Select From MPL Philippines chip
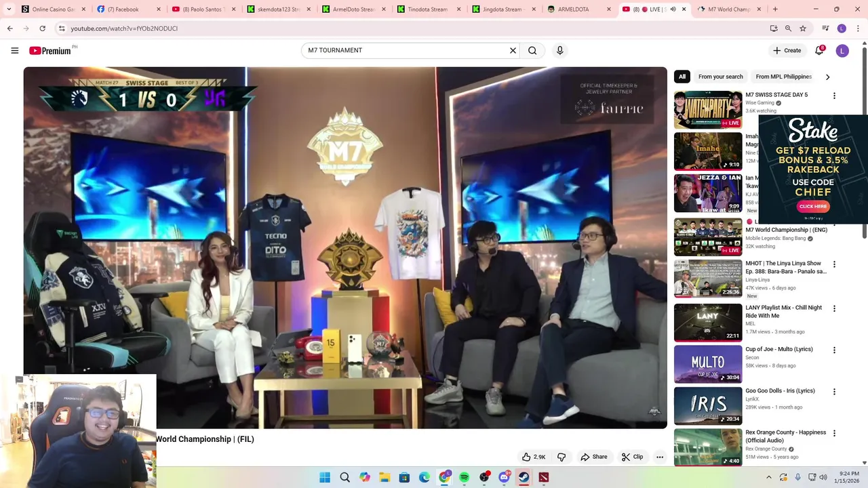The image size is (868, 488). (783, 77)
